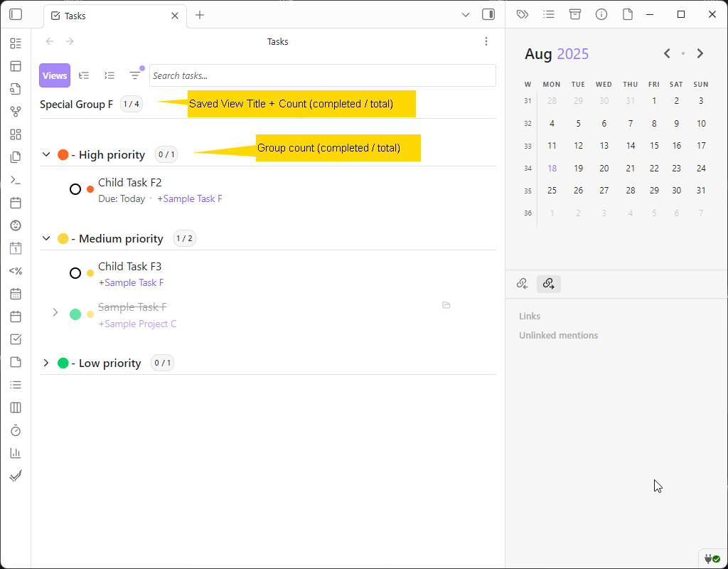Open the tab list dropdown arrow
The width and height of the screenshot is (728, 569).
(466, 15)
